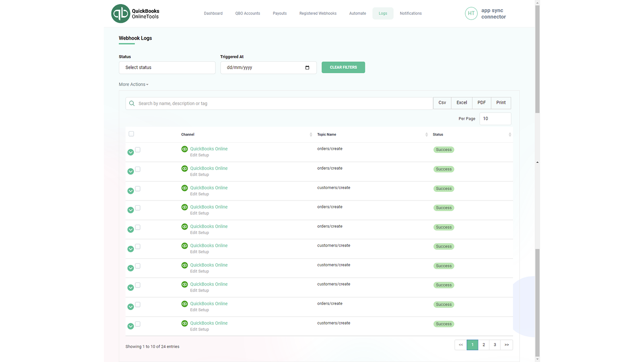Viewport: 644px width, 362px height.
Task: Click Success status badge in first row
Action: tap(444, 150)
